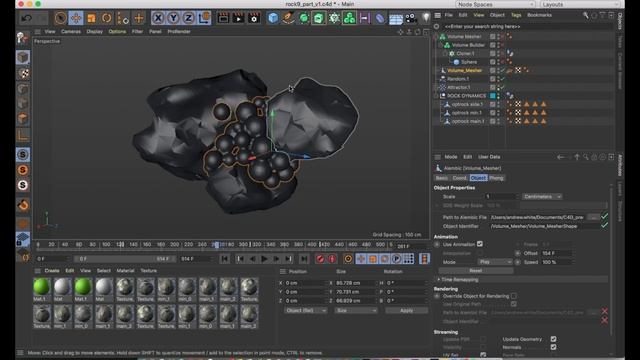Open the animation Mode Play dropdown
Image resolution: width=640 pixels, height=360 pixels.
[x=495, y=262]
